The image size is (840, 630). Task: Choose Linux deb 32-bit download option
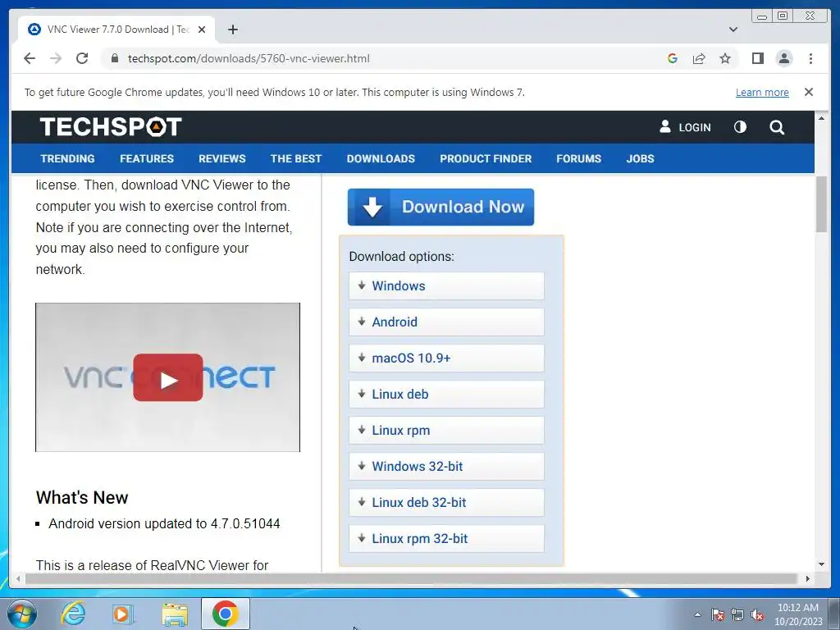[446, 503]
